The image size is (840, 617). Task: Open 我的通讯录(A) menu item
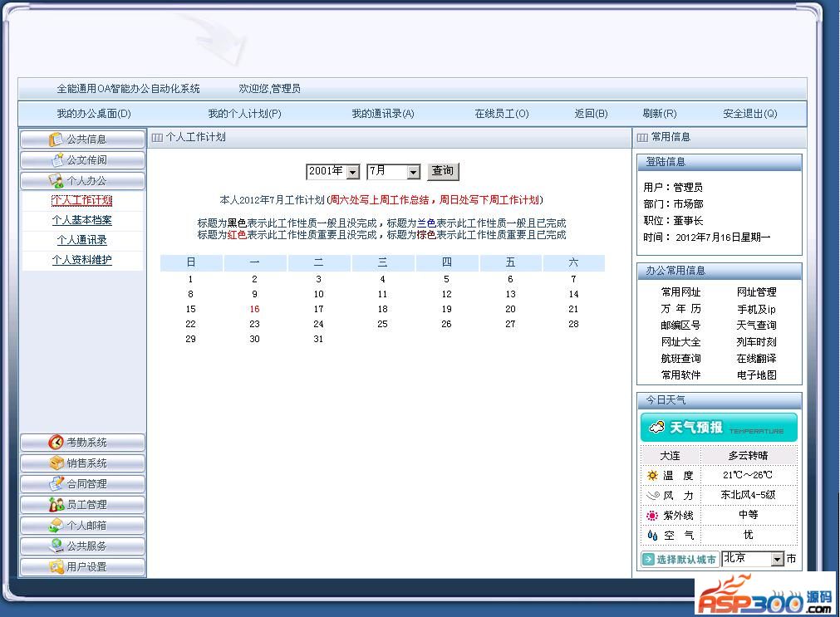tap(382, 114)
